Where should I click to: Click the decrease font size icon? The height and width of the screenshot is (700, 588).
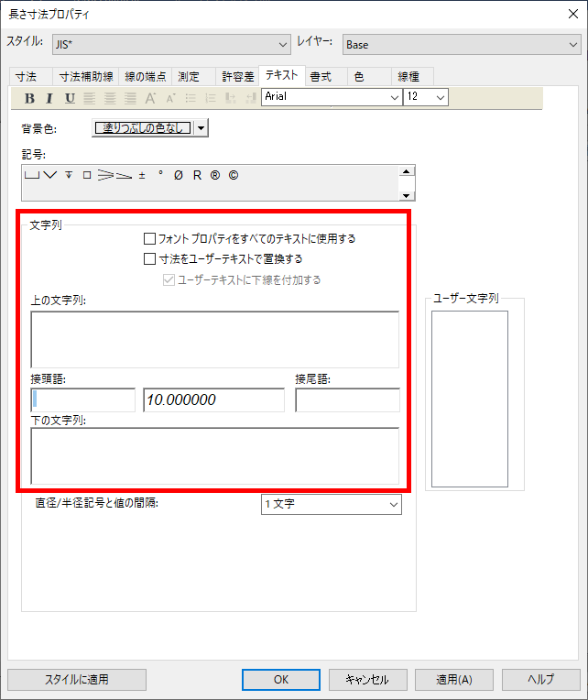(170, 99)
